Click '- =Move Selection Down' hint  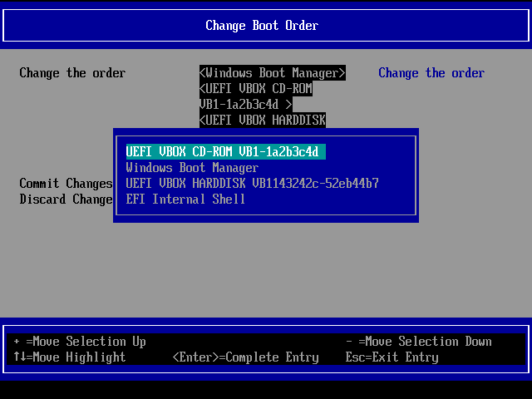point(419,342)
